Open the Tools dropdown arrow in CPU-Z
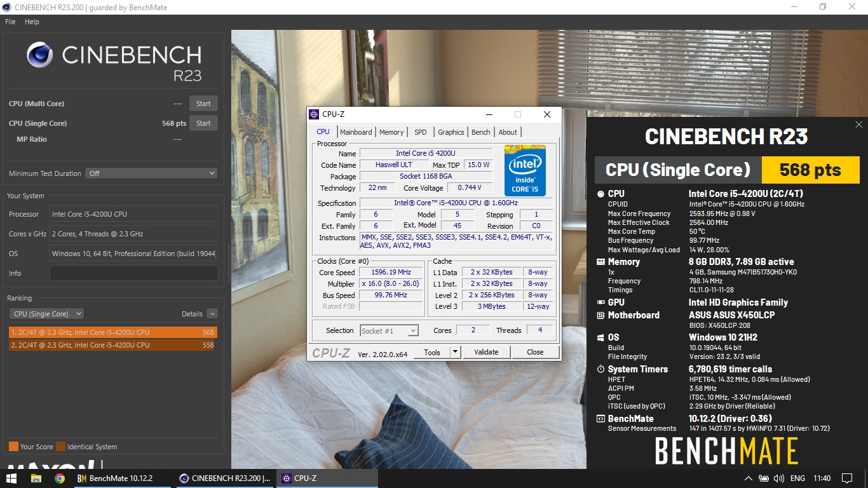The height and width of the screenshot is (488, 868). 456,352
